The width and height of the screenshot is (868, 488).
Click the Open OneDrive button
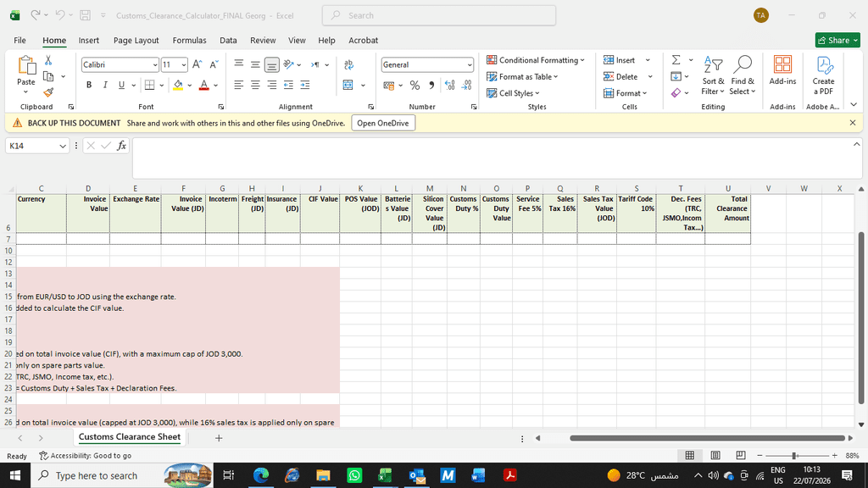pyautogui.click(x=383, y=123)
